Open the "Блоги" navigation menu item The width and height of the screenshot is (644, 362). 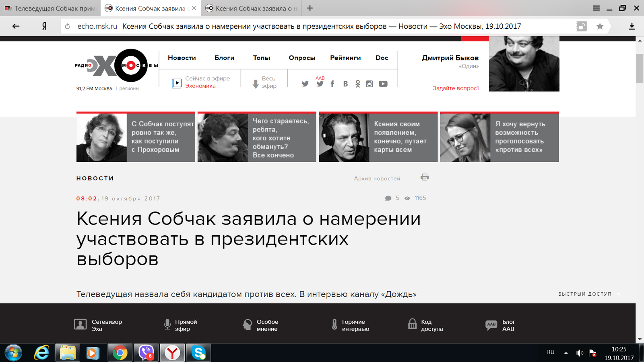pos(224,58)
